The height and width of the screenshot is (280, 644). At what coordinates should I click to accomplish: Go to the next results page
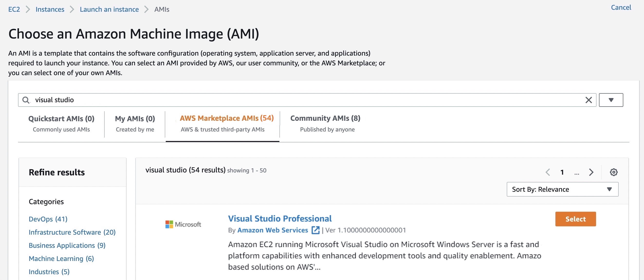[591, 172]
